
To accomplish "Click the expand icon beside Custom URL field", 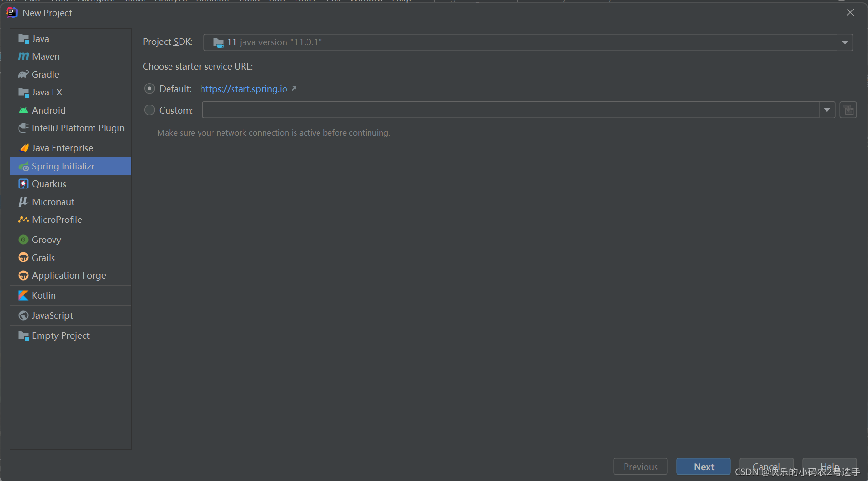I will [848, 110].
